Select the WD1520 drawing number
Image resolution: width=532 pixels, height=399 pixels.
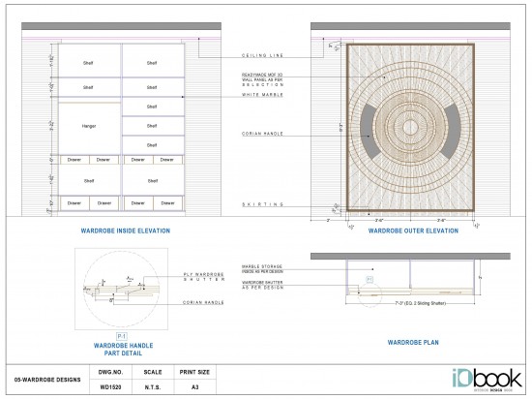tap(110, 387)
